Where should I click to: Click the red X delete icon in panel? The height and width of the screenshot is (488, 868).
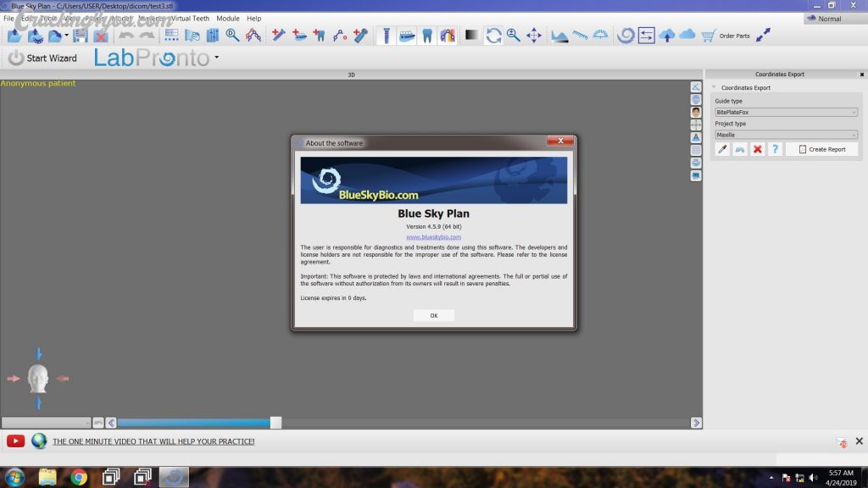[758, 149]
